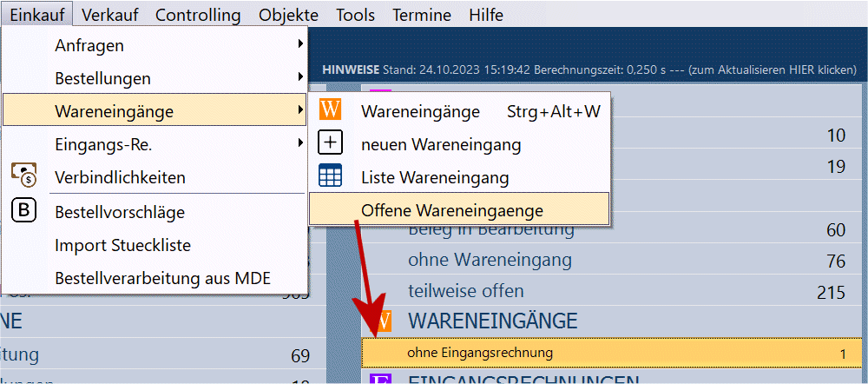Click the value 76 for ohne Wareneingang
The width and height of the screenshot is (868, 384).
coord(835,261)
